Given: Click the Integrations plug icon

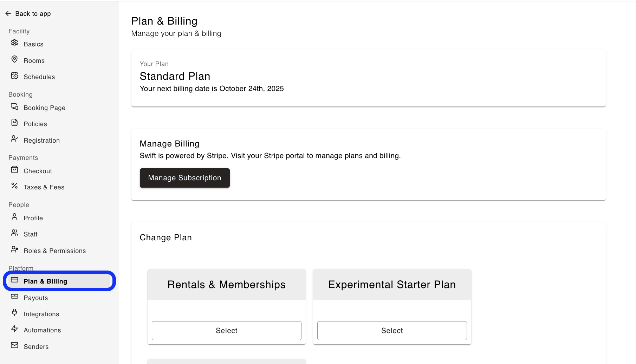Looking at the screenshot, I should click(14, 312).
